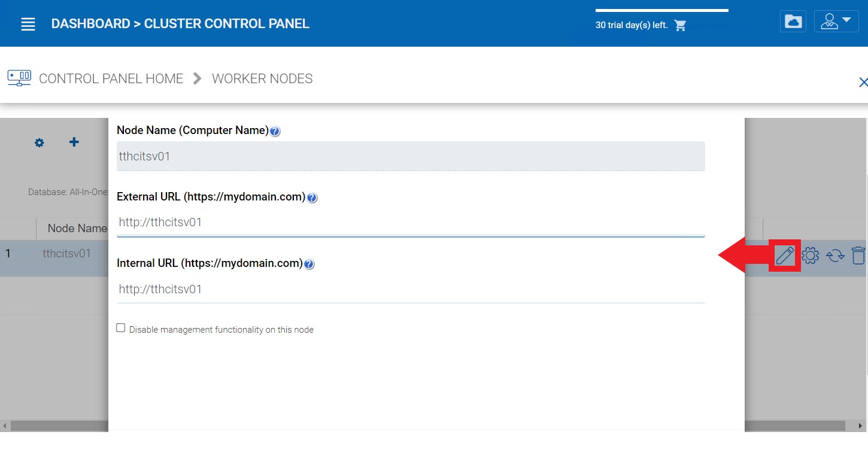Click the pencil edit icon for tthcitsv01
868x459 pixels.
(x=785, y=256)
